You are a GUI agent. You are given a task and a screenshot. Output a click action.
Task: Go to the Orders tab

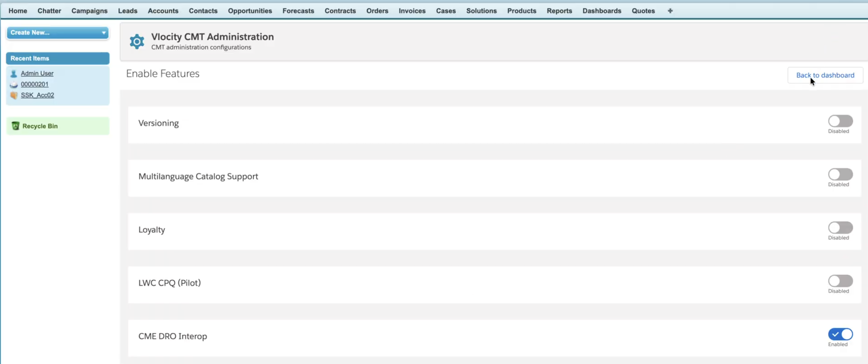[377, 11]
